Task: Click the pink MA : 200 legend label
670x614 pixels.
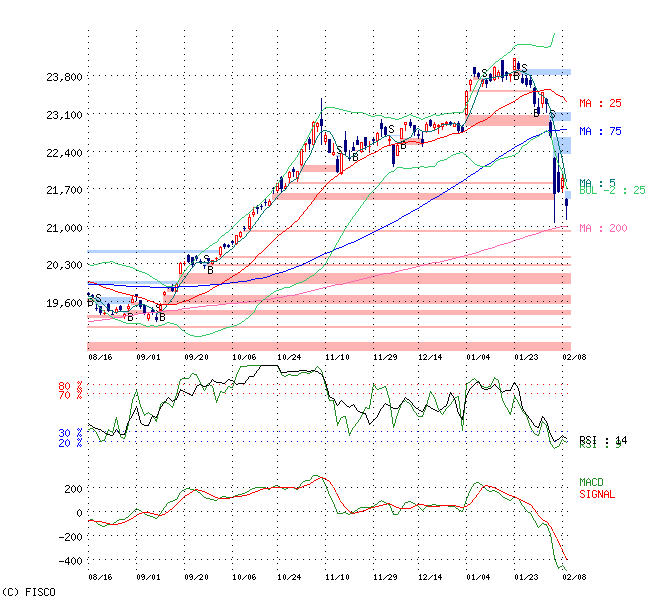Action: tap(603, 228)
